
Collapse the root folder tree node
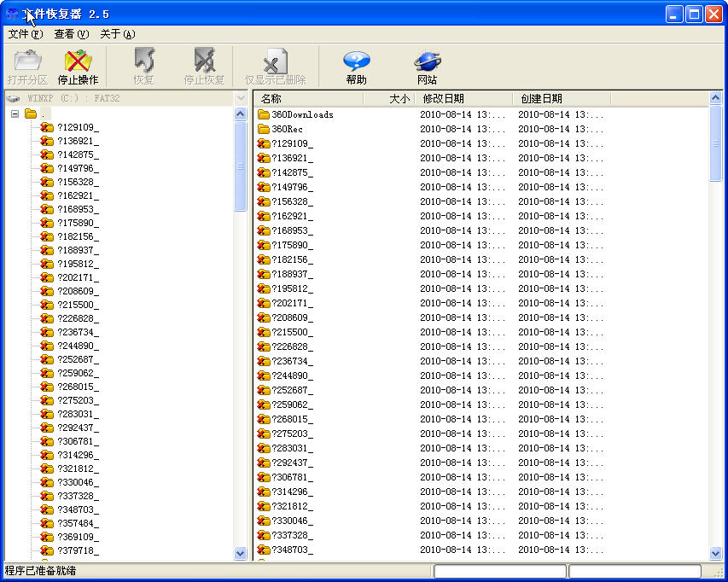point(15,113)
